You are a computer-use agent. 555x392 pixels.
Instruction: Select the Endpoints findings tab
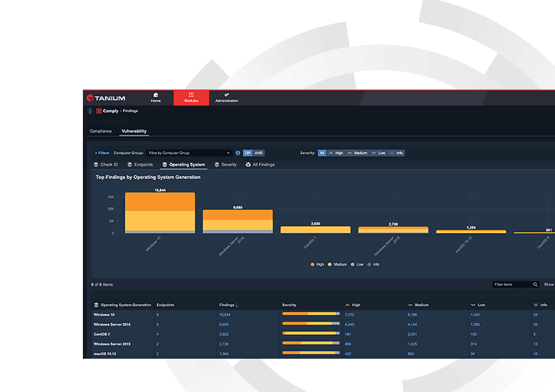(140, 165)
